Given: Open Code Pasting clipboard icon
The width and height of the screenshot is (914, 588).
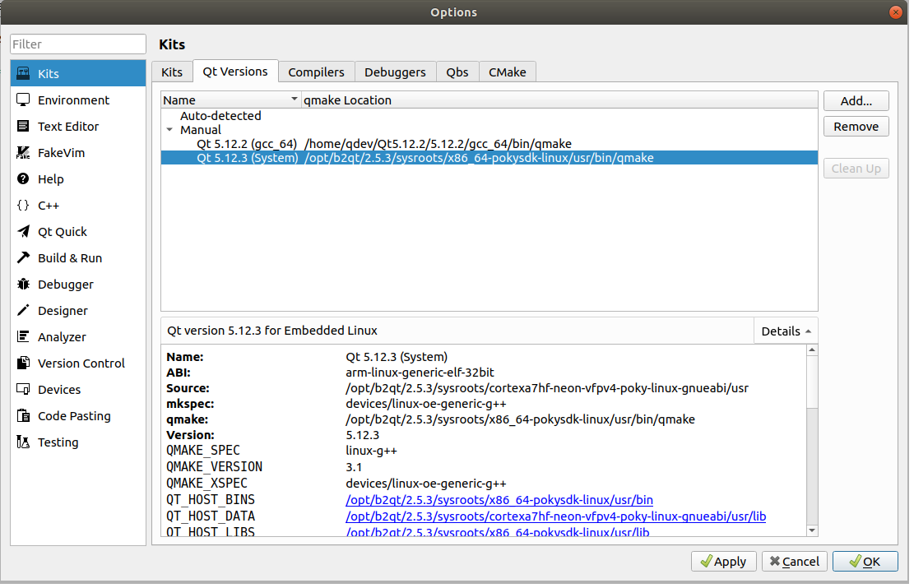Looking at the screenshot, I should (x=23, y=415).
